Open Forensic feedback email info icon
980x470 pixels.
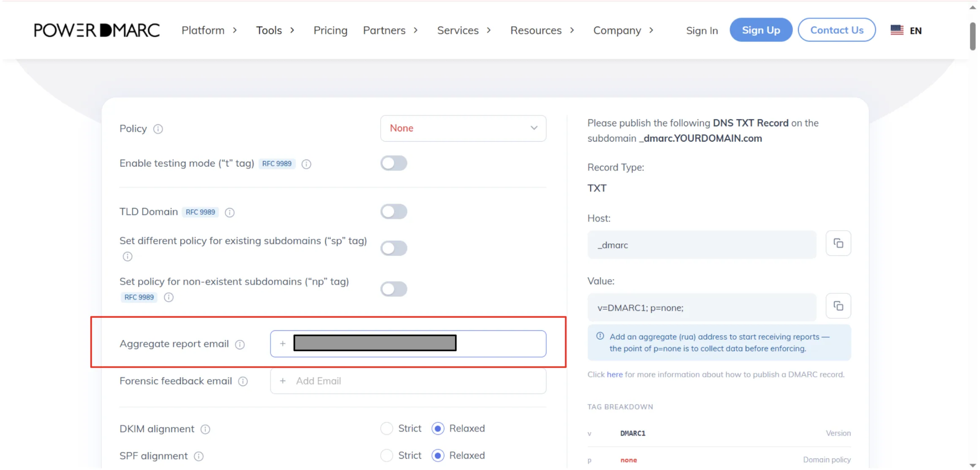click(x=243, y=382)
